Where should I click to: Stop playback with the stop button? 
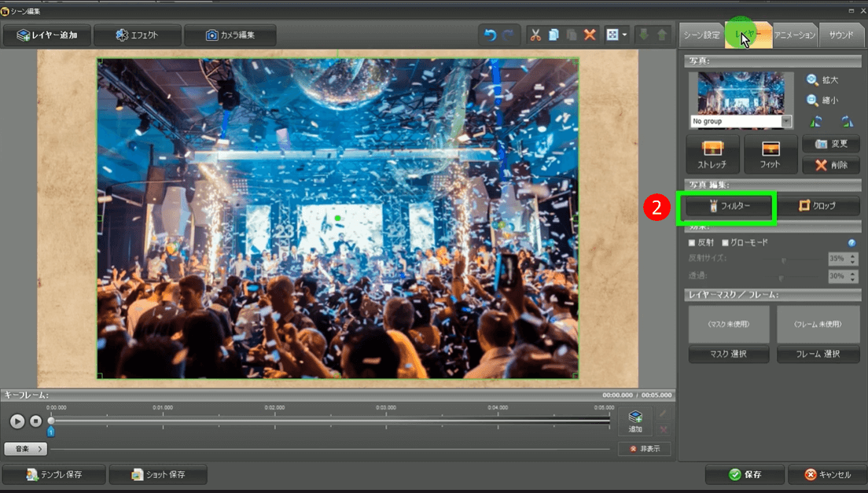click(35, 421)
